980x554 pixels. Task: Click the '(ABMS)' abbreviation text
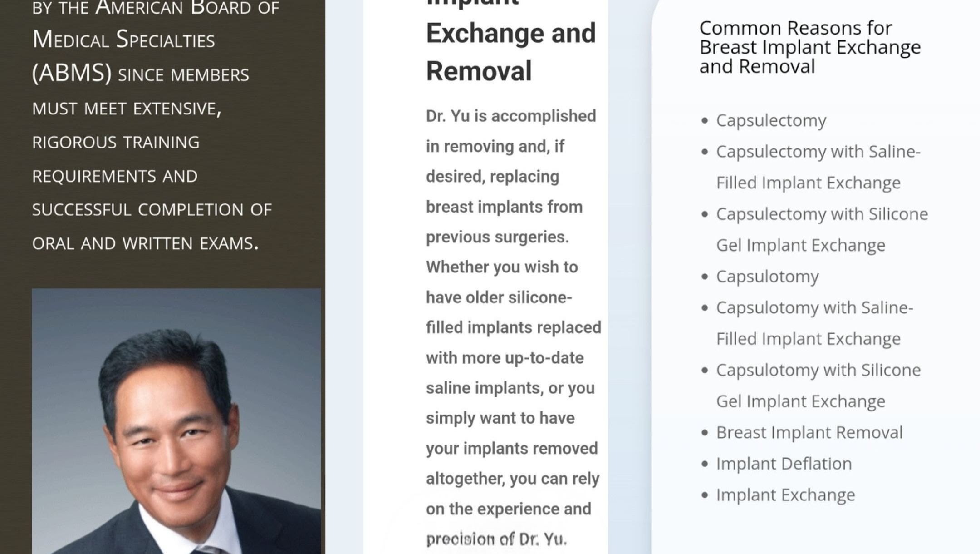(72, 73)
